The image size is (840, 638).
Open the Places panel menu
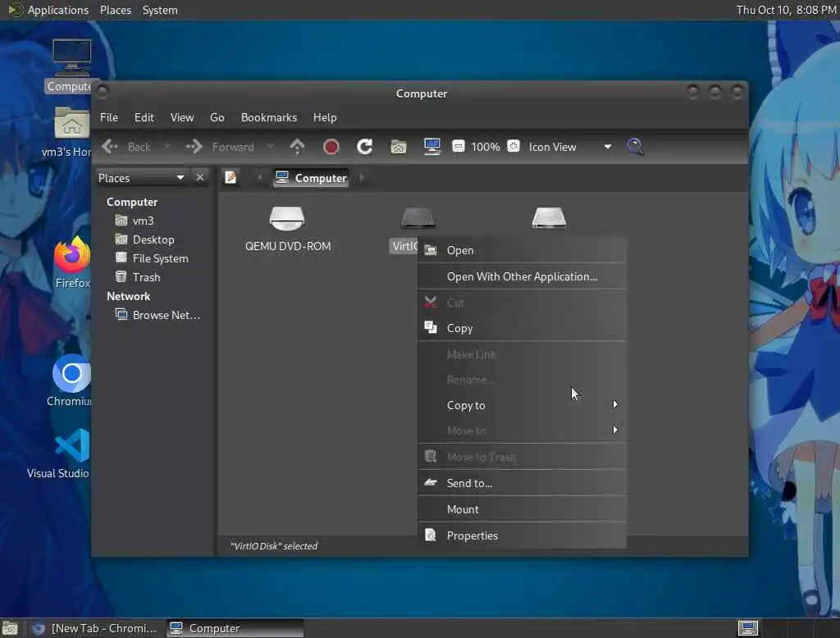point(116,10)
